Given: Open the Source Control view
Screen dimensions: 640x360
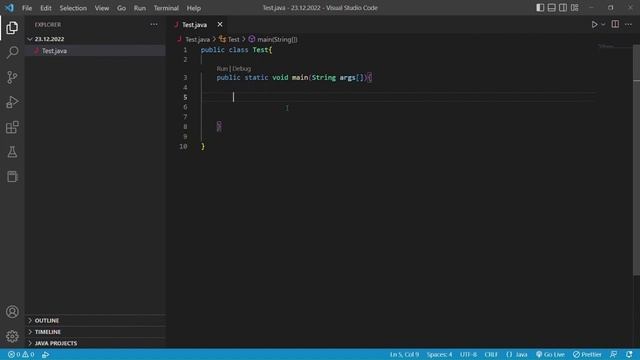Looking at the screenshot, I should click(x=12, y=77).
